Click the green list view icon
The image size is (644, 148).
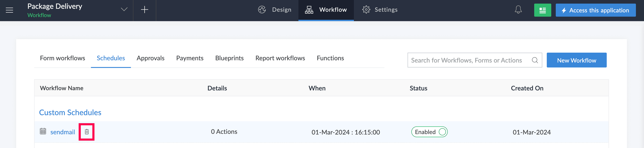click(x=542, y=10)
